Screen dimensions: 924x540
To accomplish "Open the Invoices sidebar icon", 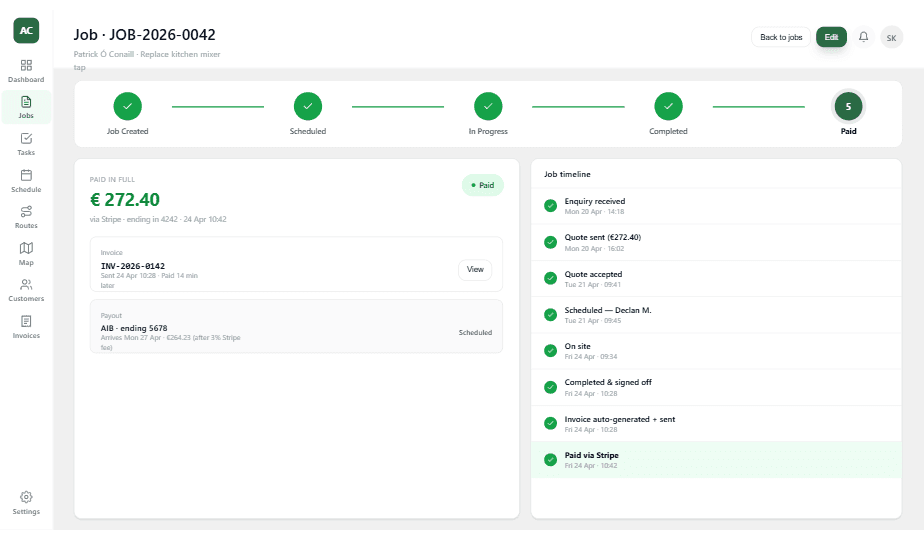I will pos(27,321).
